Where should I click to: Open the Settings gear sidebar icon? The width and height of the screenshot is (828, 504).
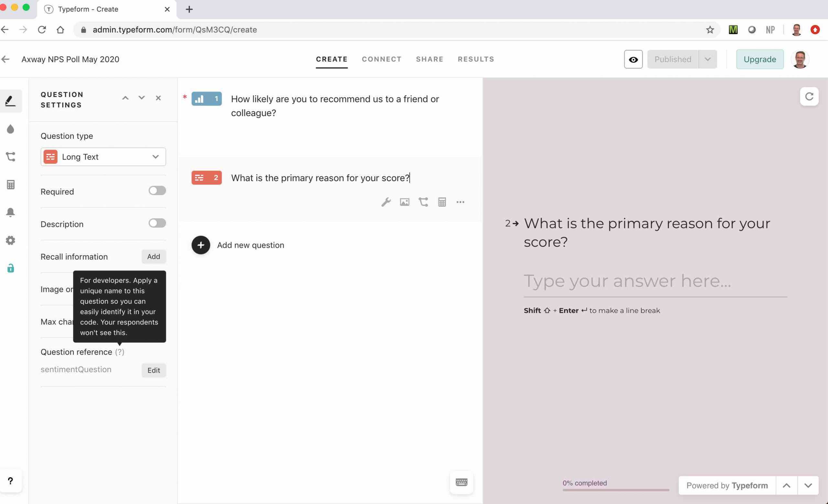10,240
